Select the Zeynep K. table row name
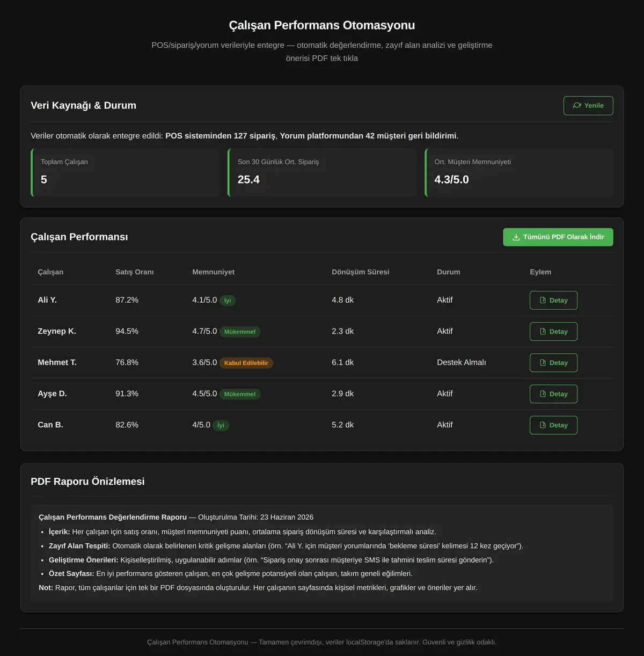Viewport: 644px width, 656px height. click(57, 331)
